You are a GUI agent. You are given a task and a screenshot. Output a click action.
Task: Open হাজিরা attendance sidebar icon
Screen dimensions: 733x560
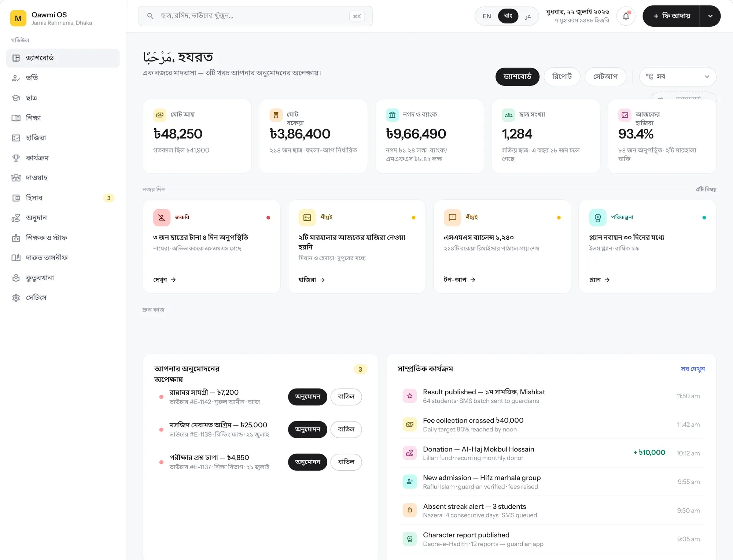tap(16, 138)
